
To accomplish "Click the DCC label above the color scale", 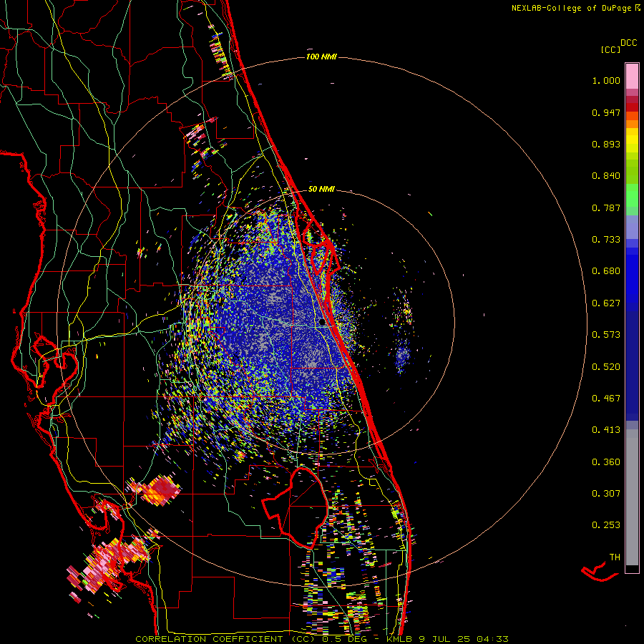I will coord(629,43).
